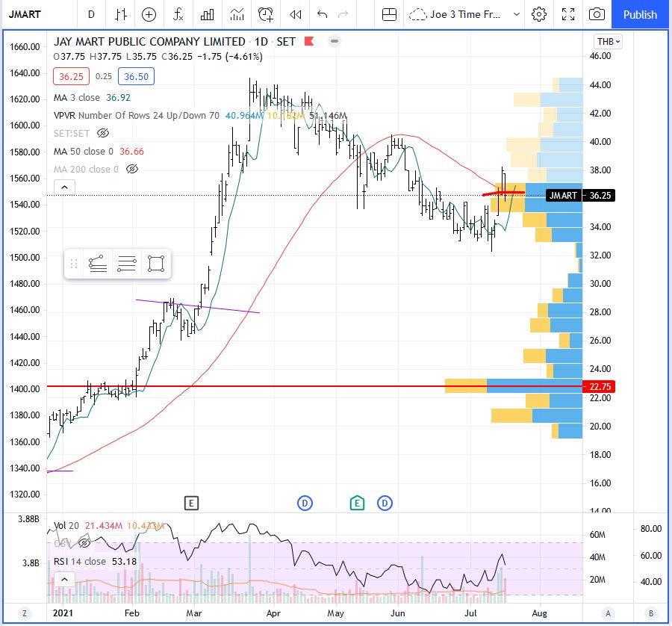Open the THB currency dropdown
Image resolution: width=672 pixels, height=626 pixels.
(x=608, y=42)
